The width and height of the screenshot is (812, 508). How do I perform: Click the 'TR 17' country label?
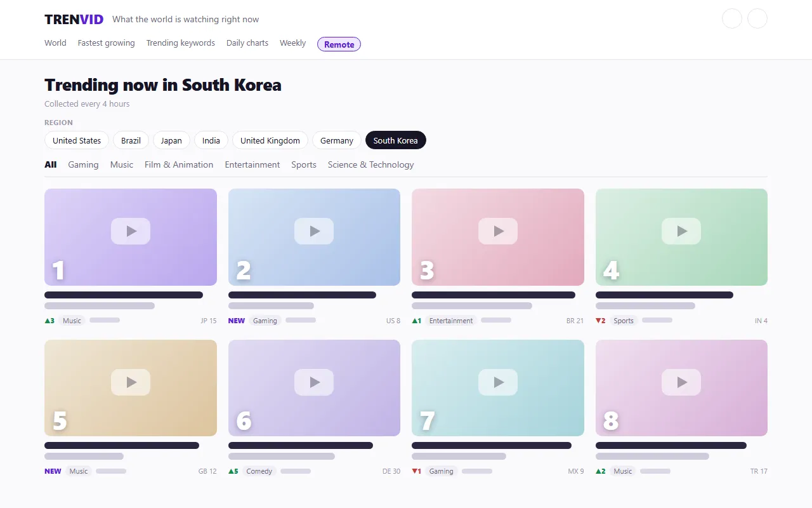point(759,471)
